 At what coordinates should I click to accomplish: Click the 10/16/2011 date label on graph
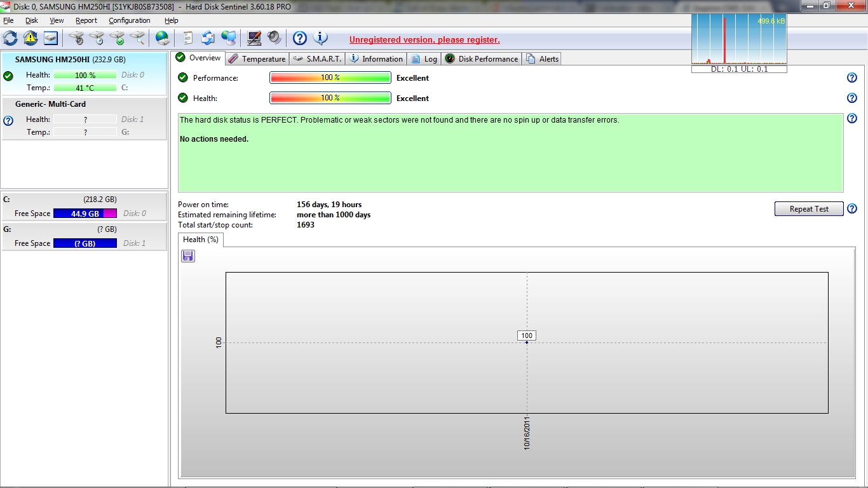pyautogui.click(x=527, y=433)
